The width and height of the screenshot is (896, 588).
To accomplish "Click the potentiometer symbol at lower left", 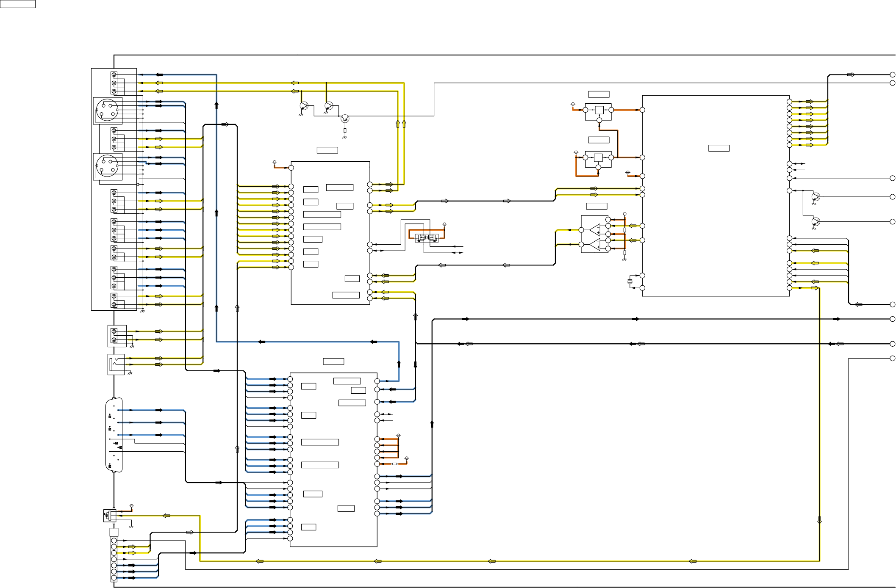I will coord(109,515).
